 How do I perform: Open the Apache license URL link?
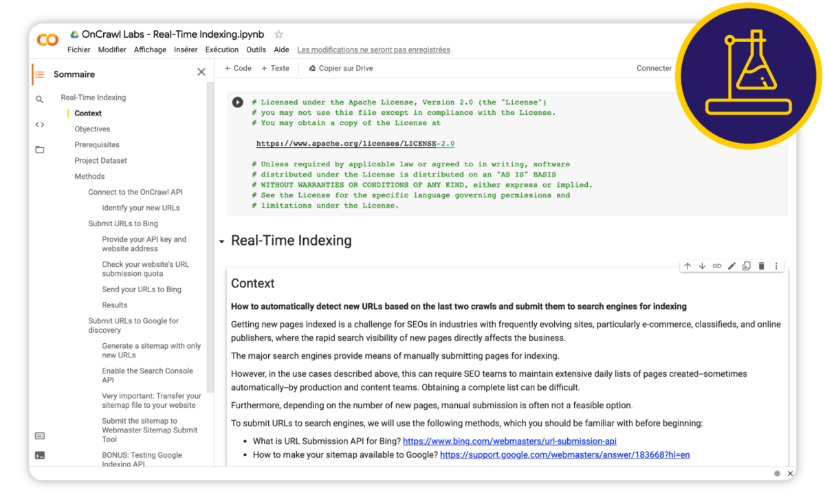coord(355,144)
